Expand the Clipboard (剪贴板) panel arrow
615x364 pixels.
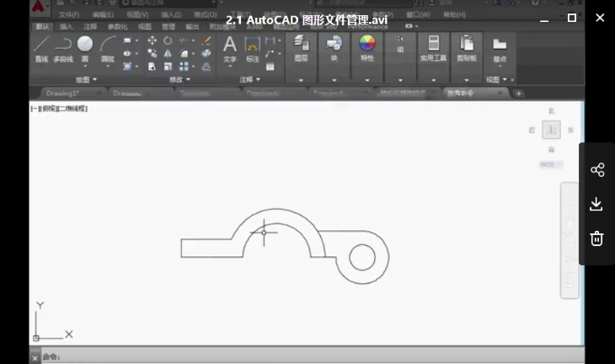(x=467, y=80)
